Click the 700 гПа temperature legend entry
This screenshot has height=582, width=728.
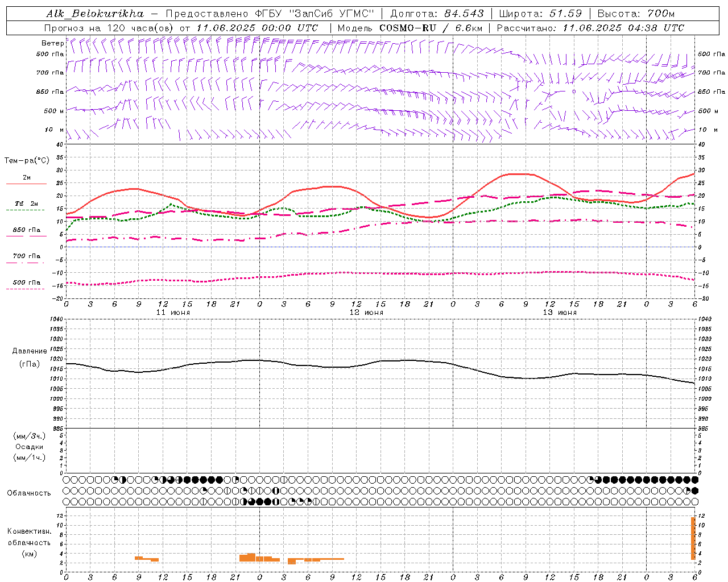[x=27, y=256]
